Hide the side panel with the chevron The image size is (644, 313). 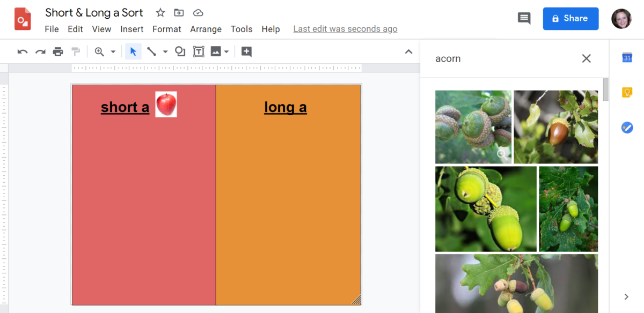pos(626,296)
